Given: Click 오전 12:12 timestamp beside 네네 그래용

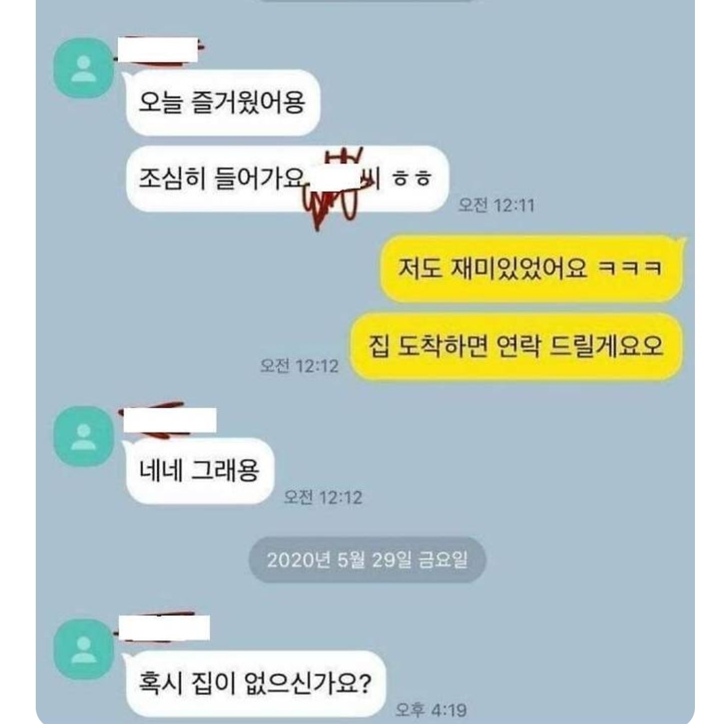Looking at the screenshot, I should click(323, 497).
